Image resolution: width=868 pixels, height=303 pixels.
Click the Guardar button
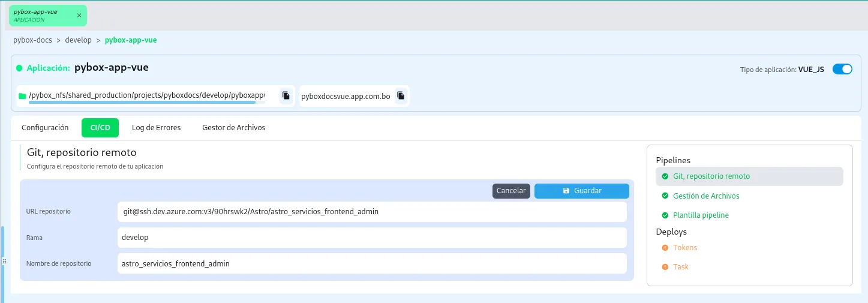click(582, 191)
